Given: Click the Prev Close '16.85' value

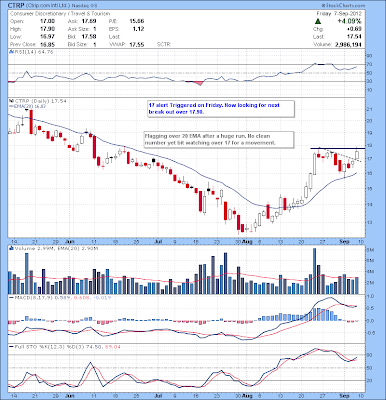Looking at the screenshot, I should (47, 44).
